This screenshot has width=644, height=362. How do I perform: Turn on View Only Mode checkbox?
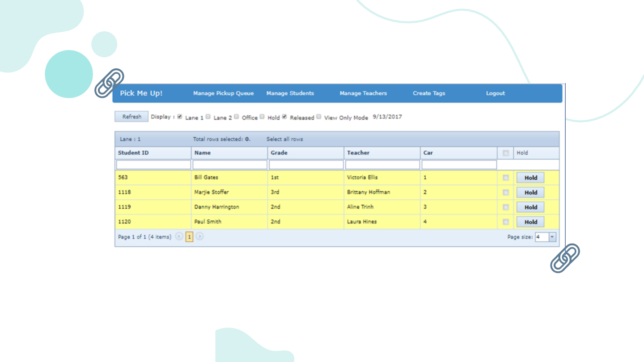(319, 117)
